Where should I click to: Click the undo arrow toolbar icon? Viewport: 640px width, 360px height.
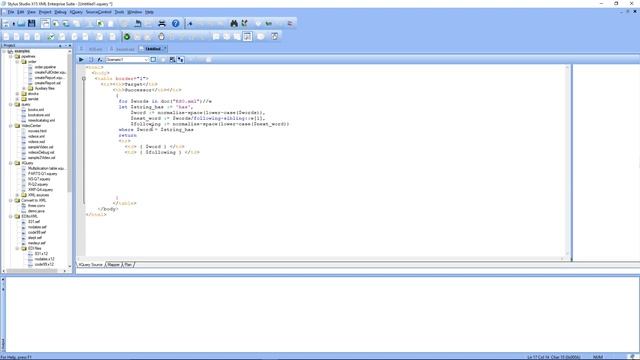click(x=138, y=24)
